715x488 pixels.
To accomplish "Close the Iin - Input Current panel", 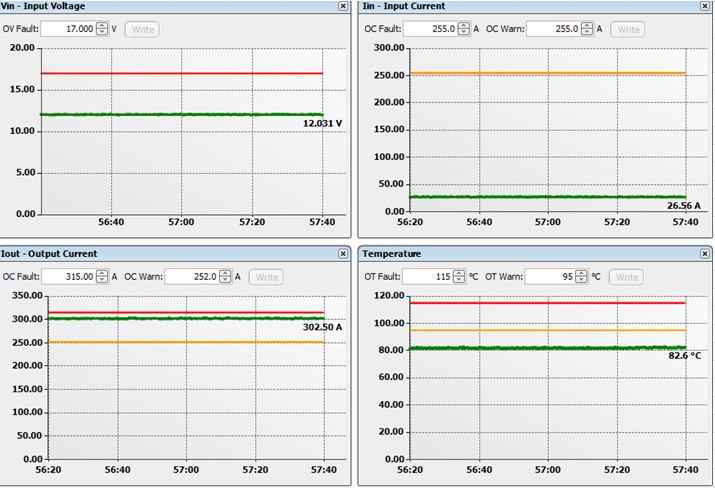I will click(x=707, y=6).
